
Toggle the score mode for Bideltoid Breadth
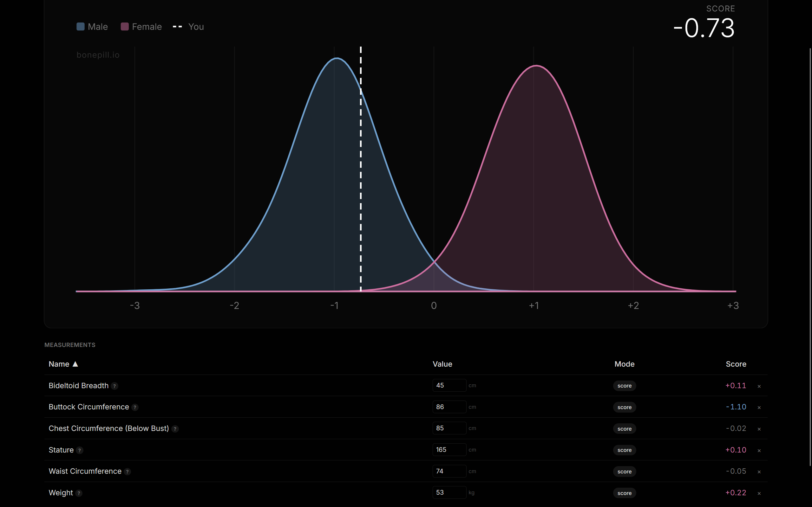pos(624,386)
